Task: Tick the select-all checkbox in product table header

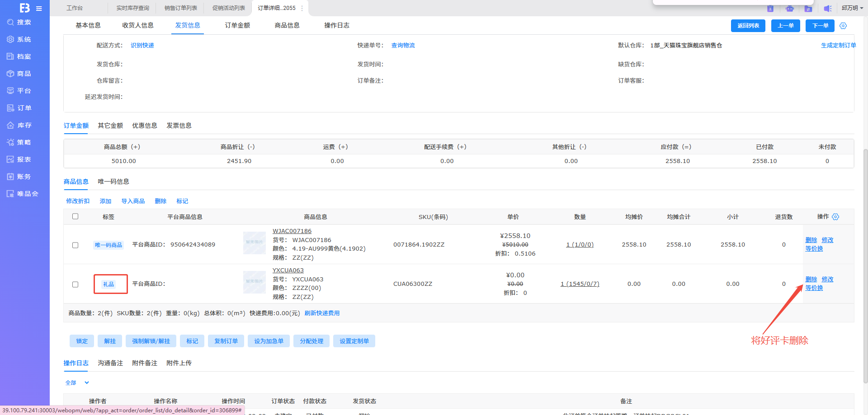Action: pyautogui.click(x=75, y=216)
